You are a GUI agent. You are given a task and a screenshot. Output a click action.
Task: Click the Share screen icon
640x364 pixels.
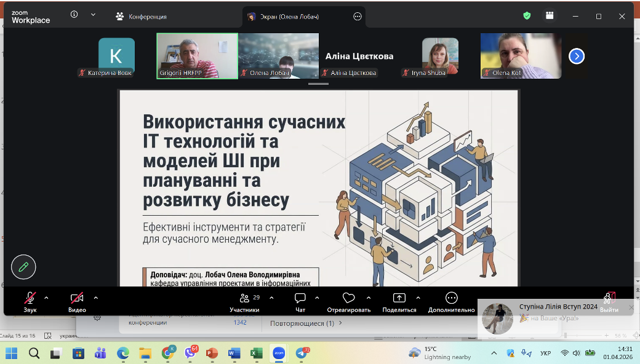point(399,298)
